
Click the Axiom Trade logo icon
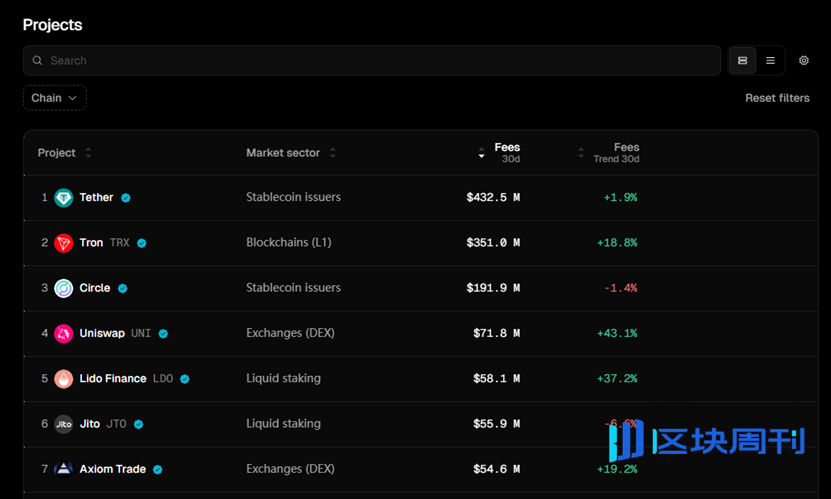point(64,469)
